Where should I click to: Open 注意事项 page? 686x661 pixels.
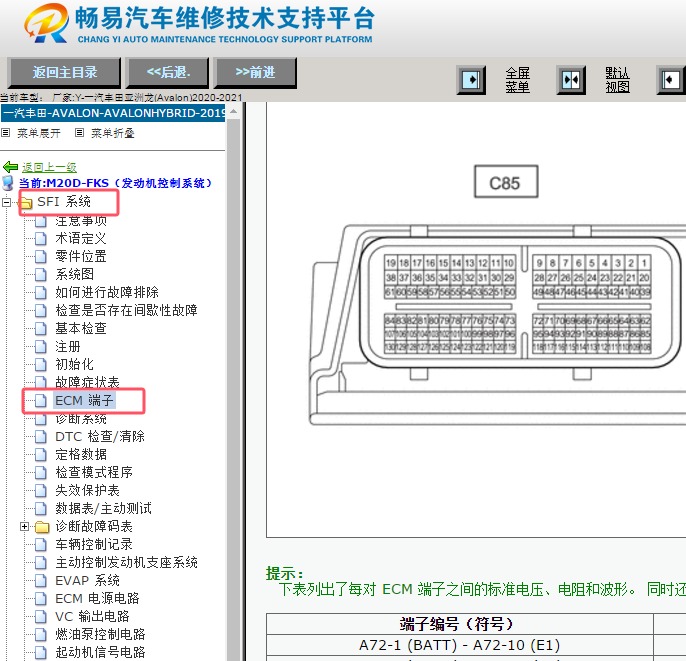click(81, 220)
